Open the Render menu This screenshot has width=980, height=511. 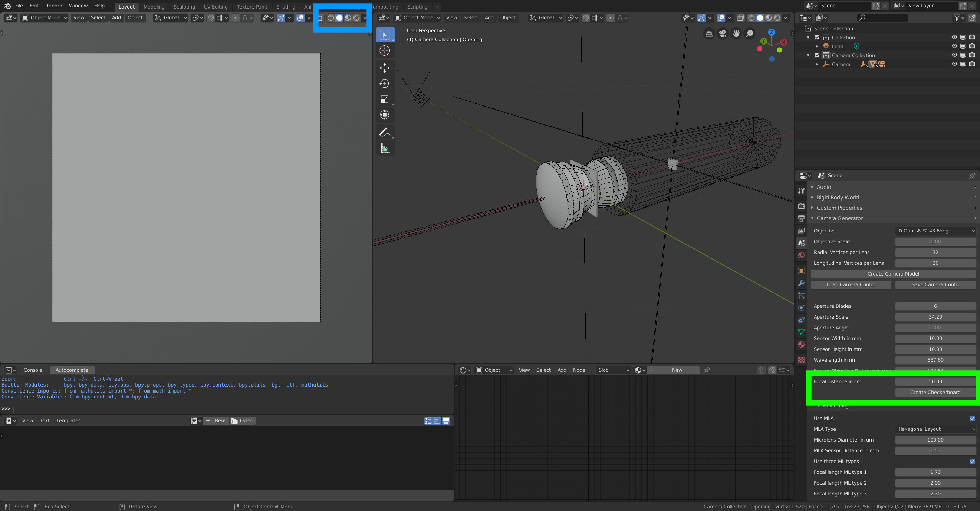(54, 6)
